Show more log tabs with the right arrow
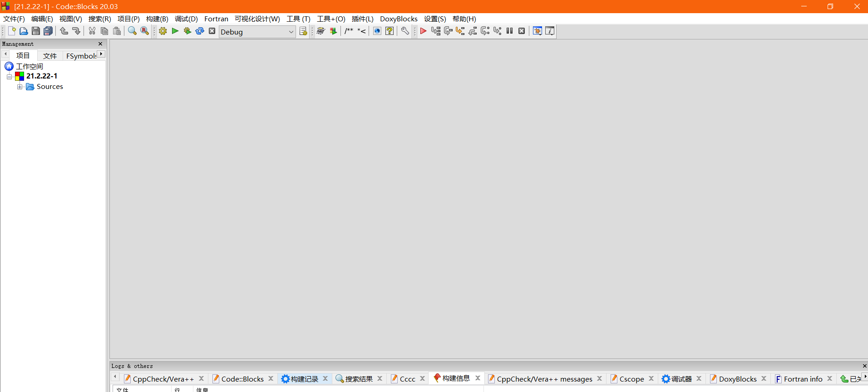Screen dimensions: 868x392 (865, 376)
